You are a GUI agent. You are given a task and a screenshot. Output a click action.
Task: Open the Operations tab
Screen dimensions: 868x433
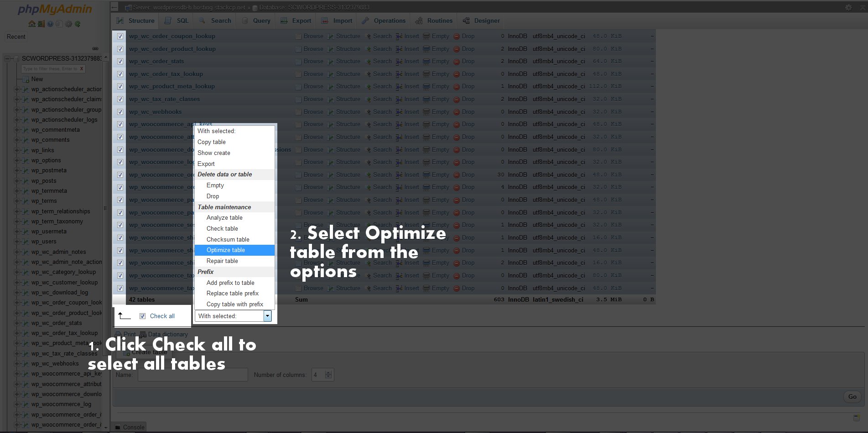384,21
